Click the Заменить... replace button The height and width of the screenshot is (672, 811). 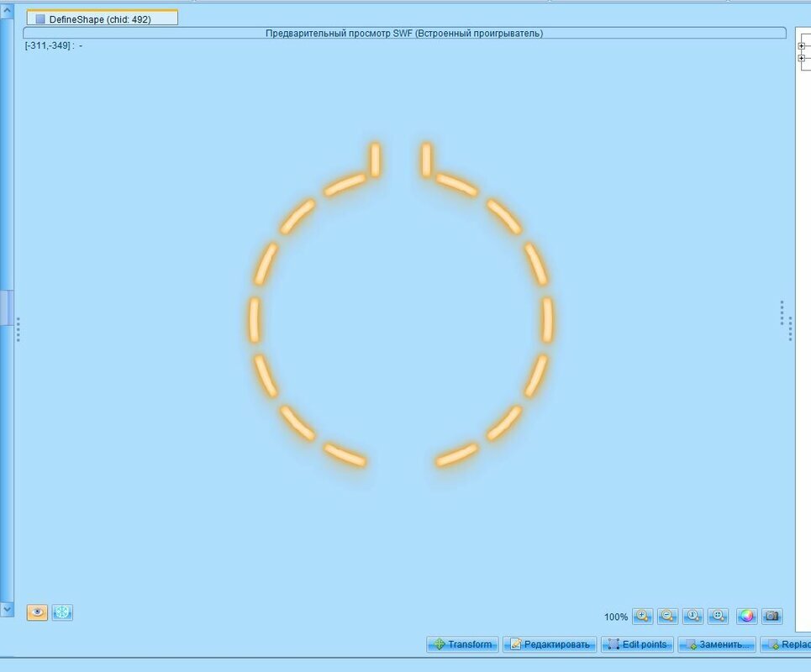[717, 644]
